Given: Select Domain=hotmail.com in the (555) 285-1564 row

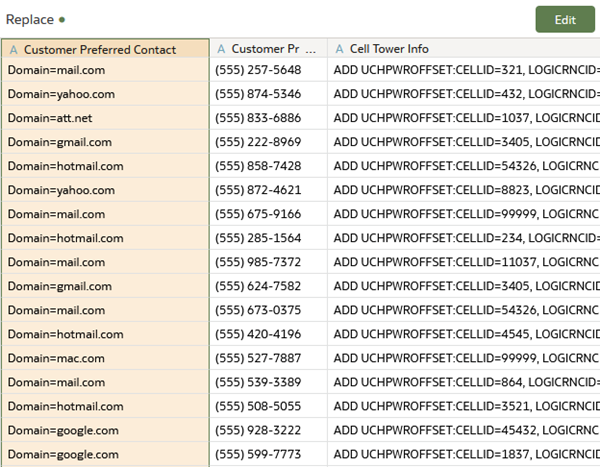Looking at the screenshot, I should pos(105,238).
